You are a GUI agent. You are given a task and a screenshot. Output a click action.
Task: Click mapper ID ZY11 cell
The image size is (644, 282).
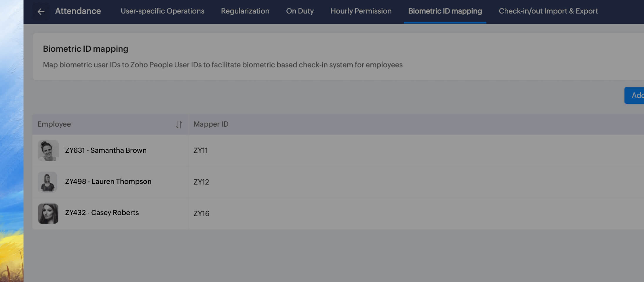coord(200,150)
